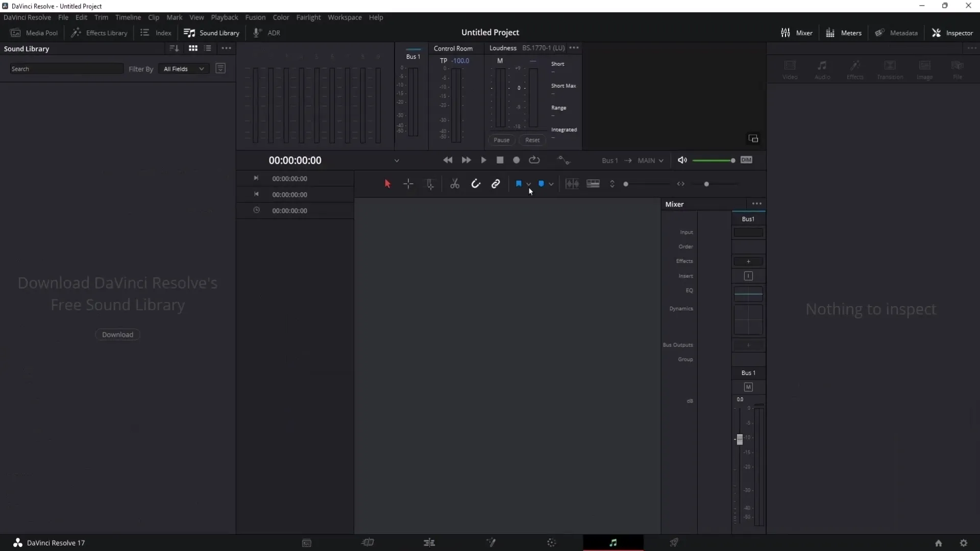Image resolution: width=980 pixels, height=551 pixels.
Task: Click the stop button
Action: [500, 160]
